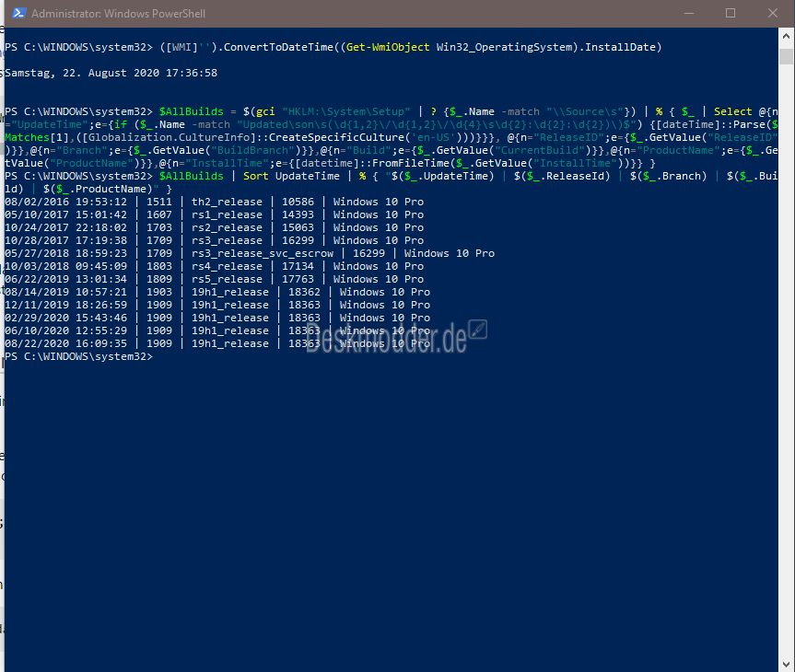Click build number '18362'
The width and height of the screenshot is (795, 672).
click(x=304, y=293)
